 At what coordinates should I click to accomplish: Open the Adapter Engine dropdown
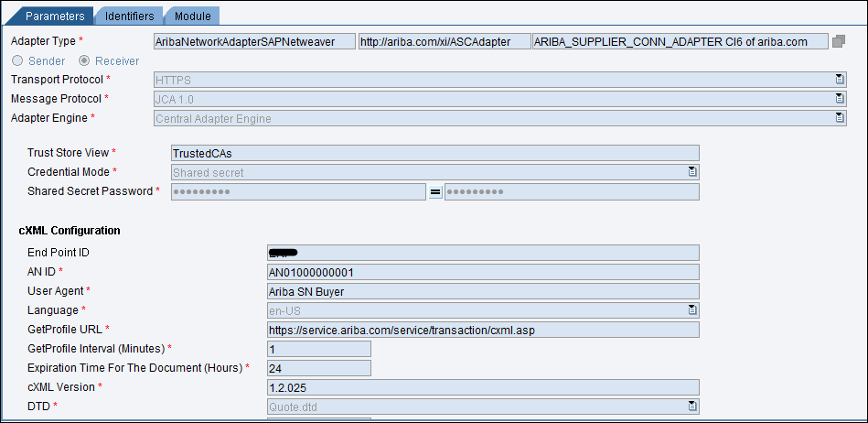click(840, 117)
